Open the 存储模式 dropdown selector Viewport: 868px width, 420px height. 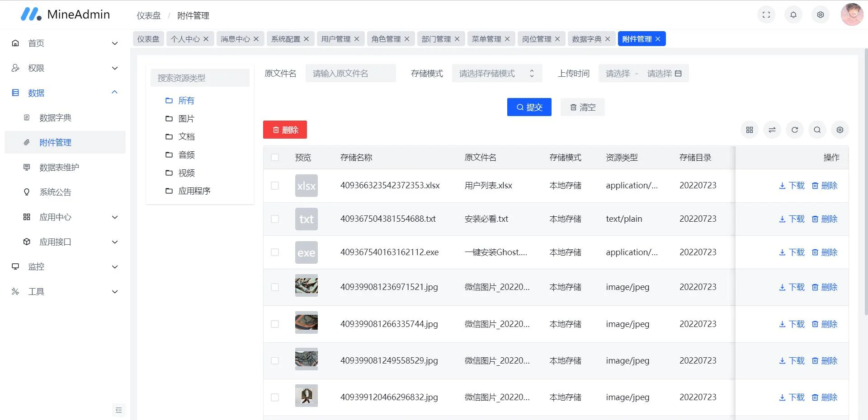pos(496,73)
